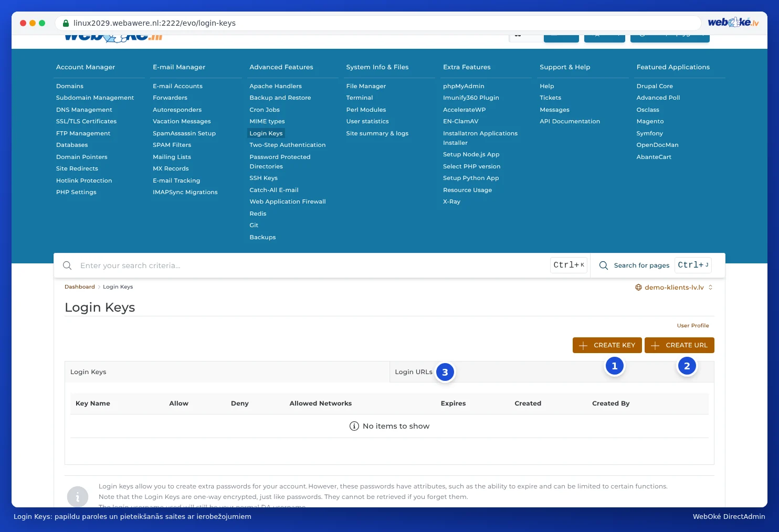Viewport: 779px width, 532px height.
Task: Open the User Profile link
Action: coord(693,326)
